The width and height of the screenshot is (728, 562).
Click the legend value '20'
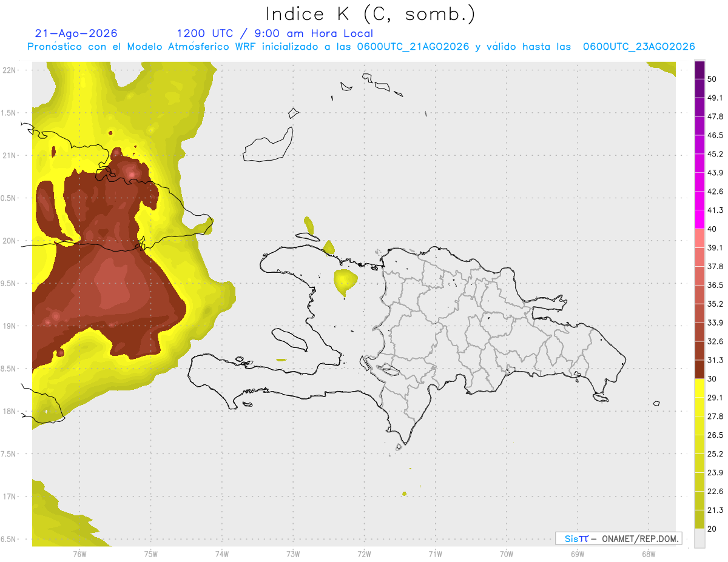(712, 529)
